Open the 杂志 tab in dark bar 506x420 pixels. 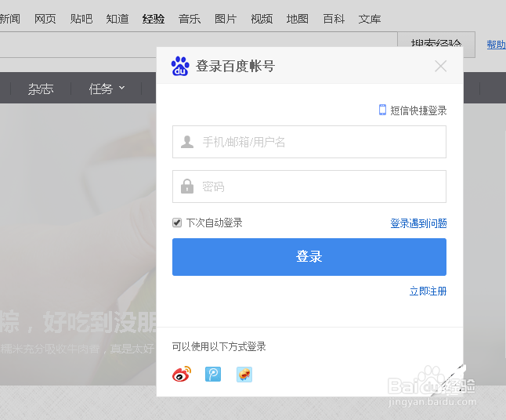point(41,89)
